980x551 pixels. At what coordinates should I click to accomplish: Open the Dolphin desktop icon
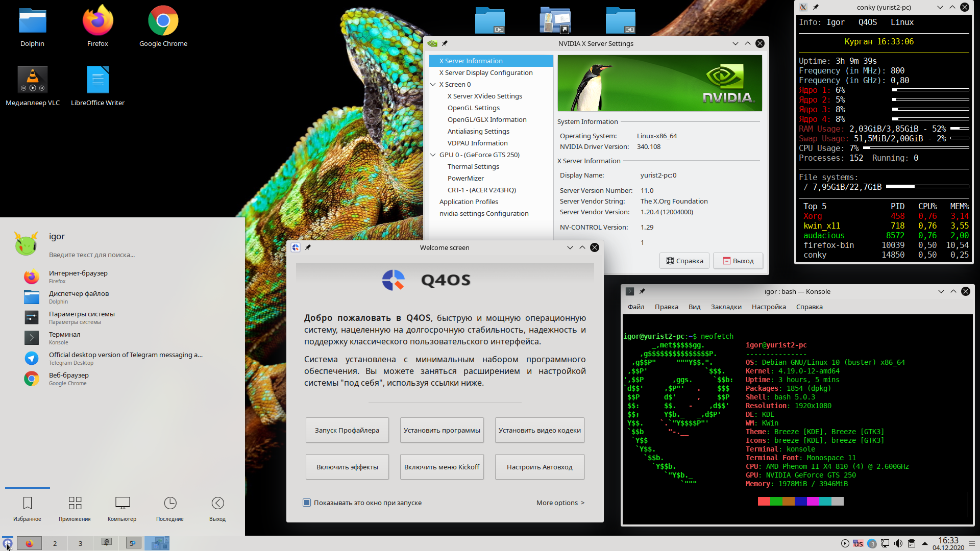[x=32, y=27]
